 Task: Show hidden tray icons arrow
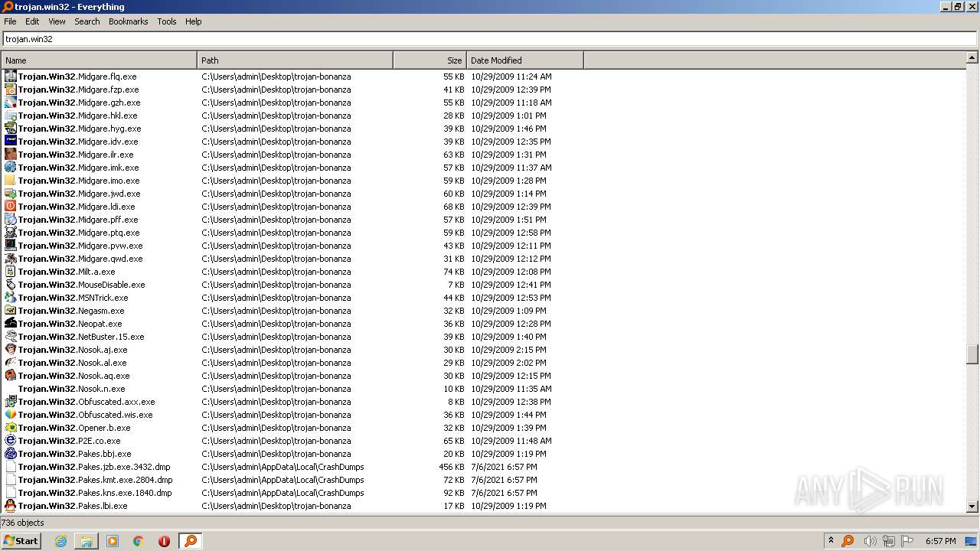pos(831,541)
